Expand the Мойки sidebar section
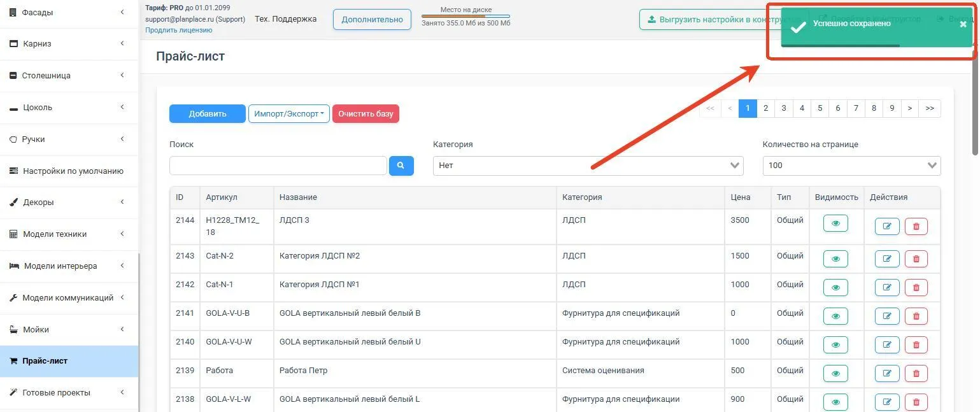Viewport: 980px width, 412px height. [x=69, y=330]
